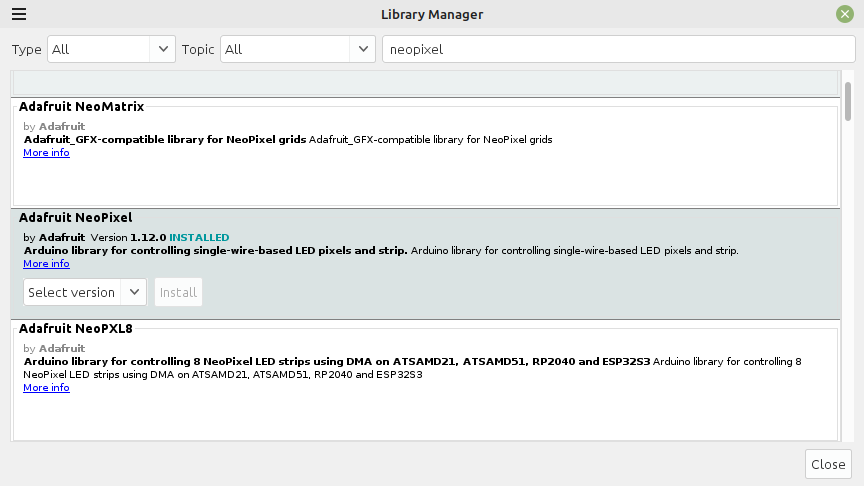The width and height of the screenshot is (864, 486).
Task: Open More info link for Adafruit NeoMatrix
Action: pos(46,153)
